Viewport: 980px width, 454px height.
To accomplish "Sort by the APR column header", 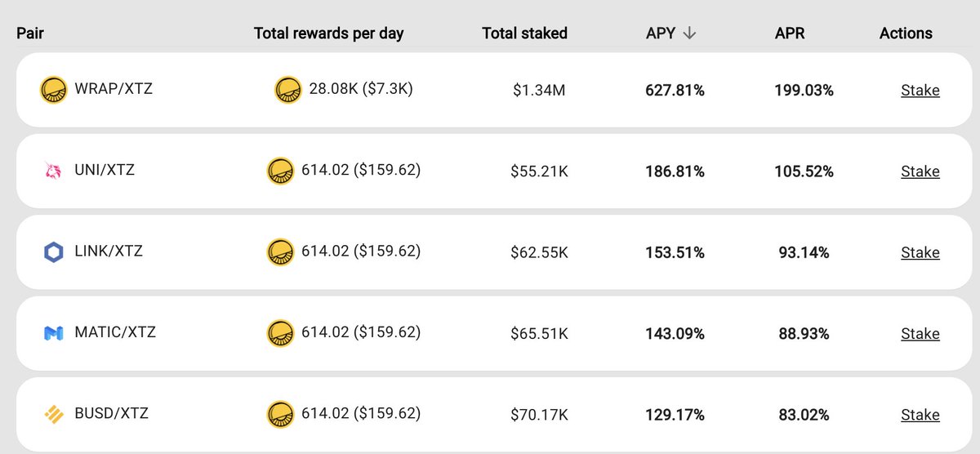I will (790, 33).
